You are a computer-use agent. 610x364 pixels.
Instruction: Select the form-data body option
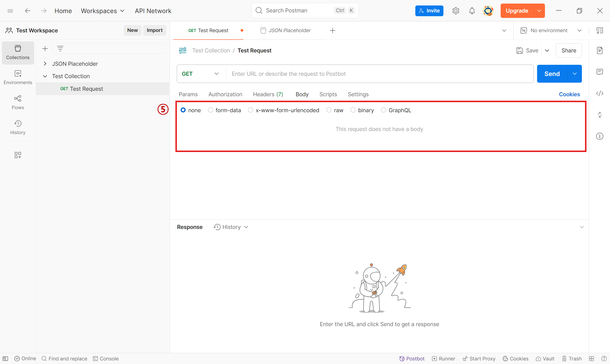pyautogui.click(x=210, y=110)
